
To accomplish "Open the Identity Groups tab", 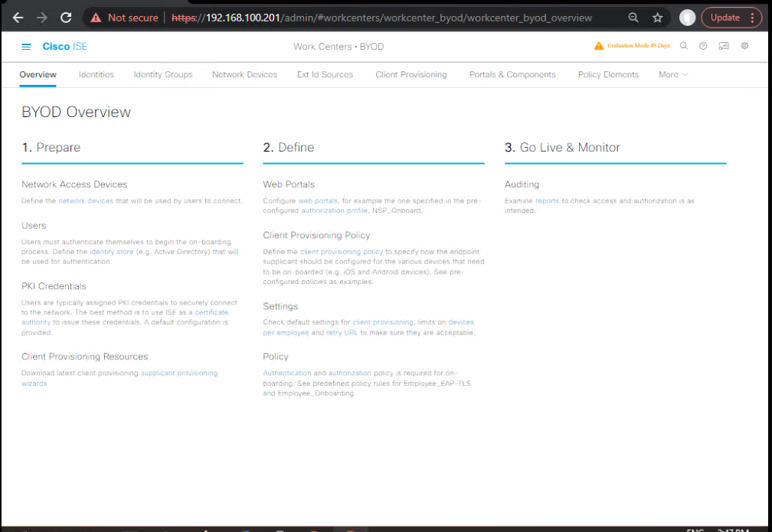I will pos(163,75).
